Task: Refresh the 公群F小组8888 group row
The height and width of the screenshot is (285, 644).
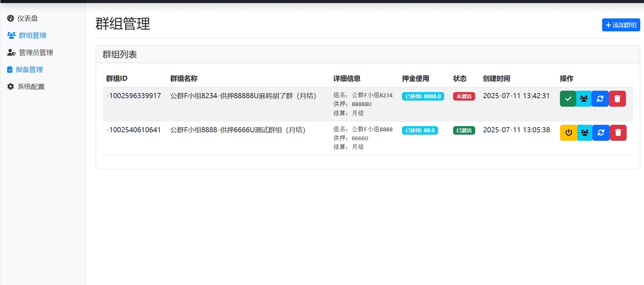Action: 601,133
